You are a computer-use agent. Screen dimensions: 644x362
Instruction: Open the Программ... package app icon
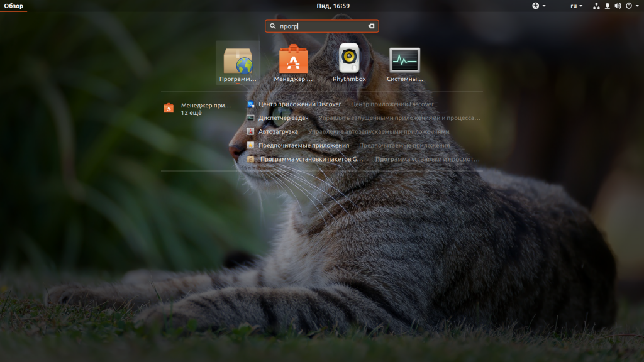(238, 63)
